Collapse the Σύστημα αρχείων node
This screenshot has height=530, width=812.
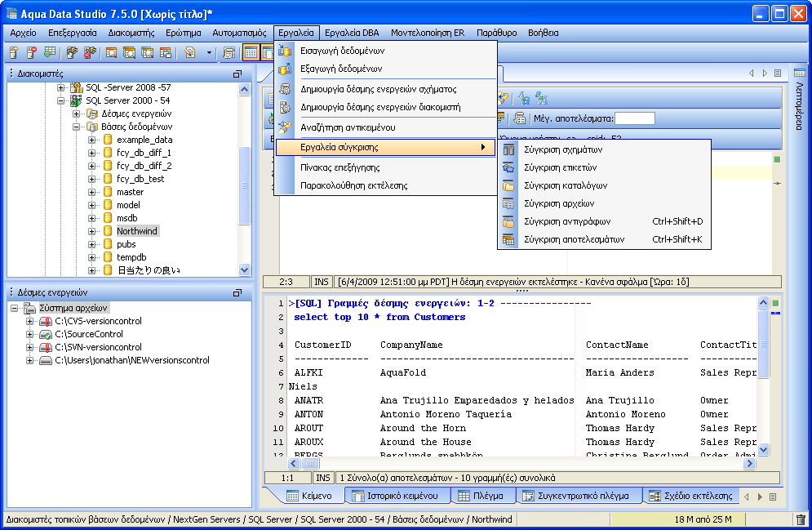14,308
